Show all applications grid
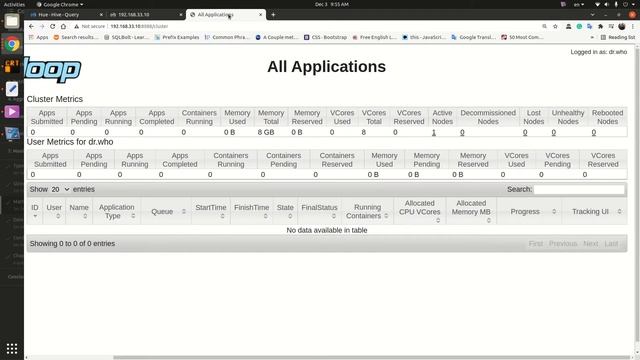The height and width of the screenshot is (360, 640). coord(12,348)
